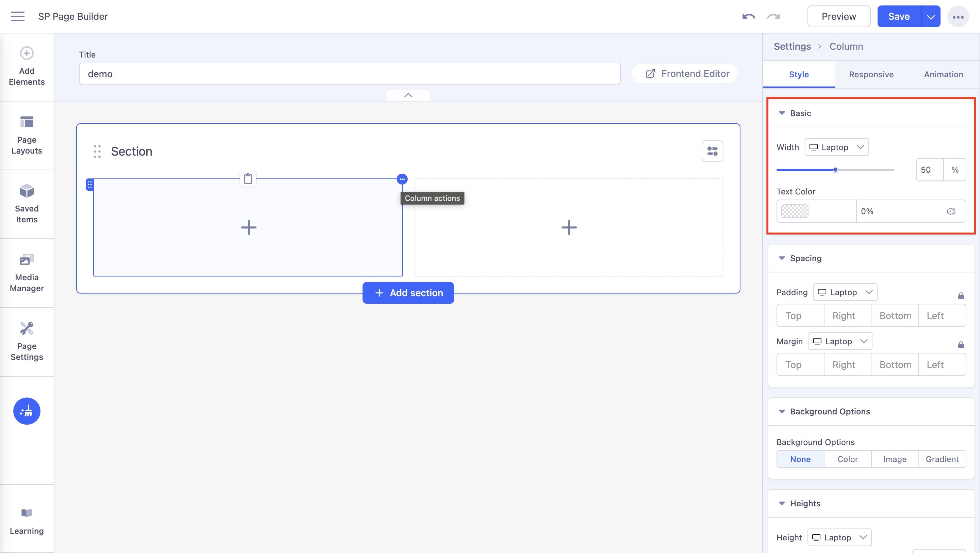Open Page Settings tools icon
The width and height of the screenshot is (980, 553).
click(27, 329)
